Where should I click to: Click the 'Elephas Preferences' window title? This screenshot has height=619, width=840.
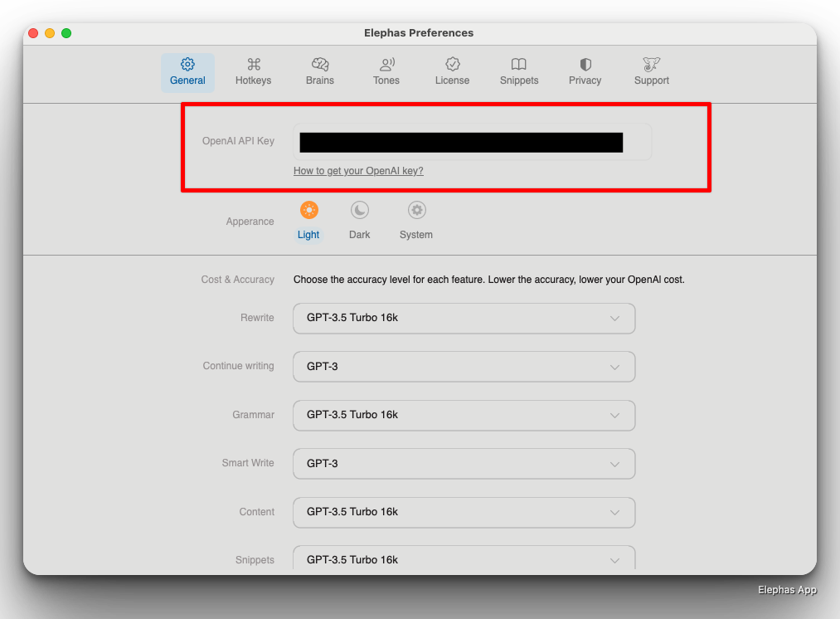(x=419, y=33)
